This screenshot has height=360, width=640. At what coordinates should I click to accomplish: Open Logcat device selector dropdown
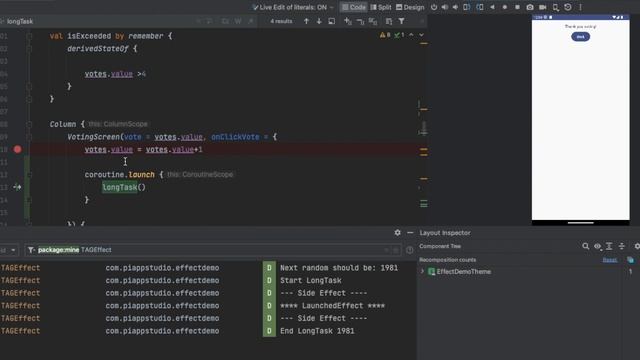[x=9, y=250]
